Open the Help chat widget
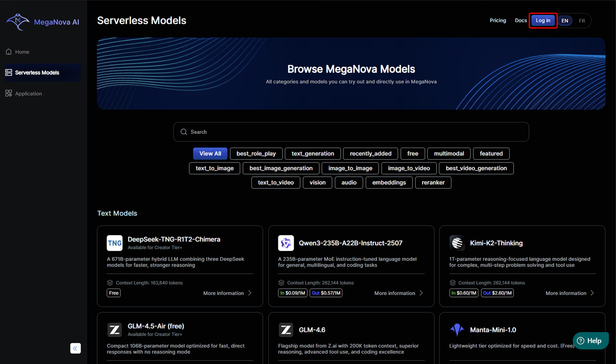 tap(590, 341)
